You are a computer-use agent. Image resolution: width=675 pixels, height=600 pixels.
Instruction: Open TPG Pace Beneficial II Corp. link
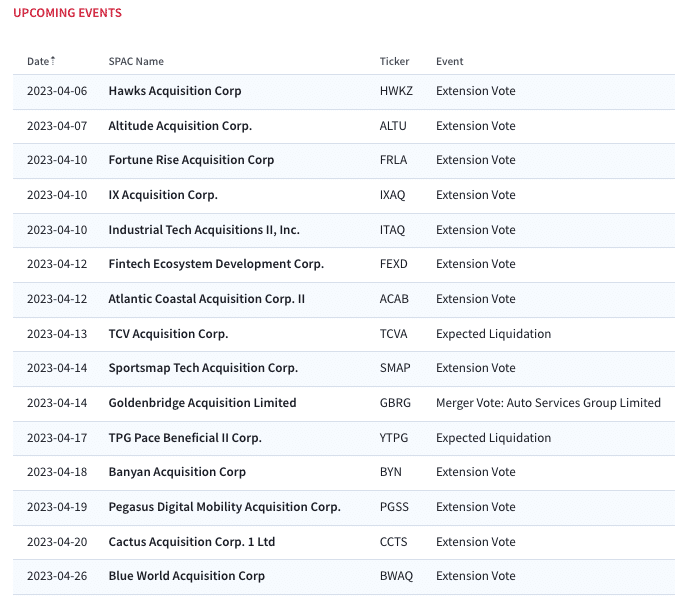coord(185,438)
